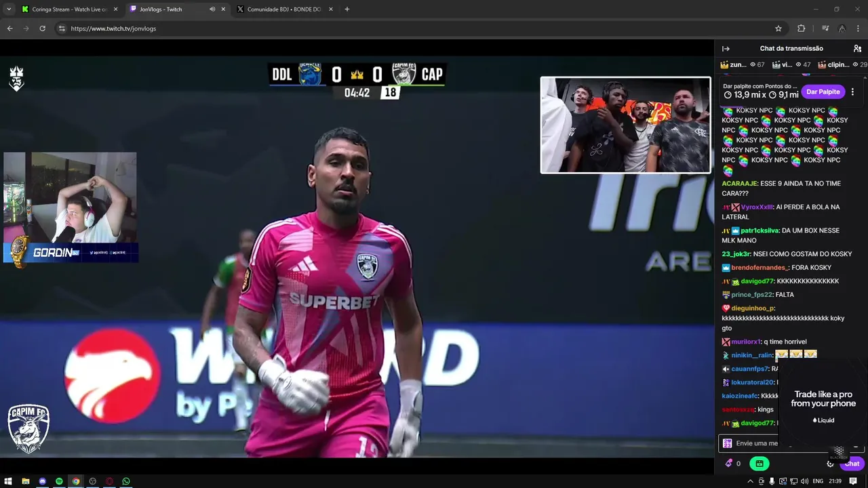This screenshot has height=488, width=868.
Task: Open VyroxXxIII username in chat
Action: coord(757,207)
